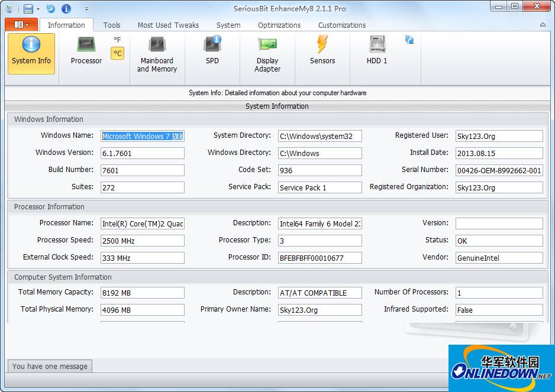Click the Registered Organization field

(499, 187)
